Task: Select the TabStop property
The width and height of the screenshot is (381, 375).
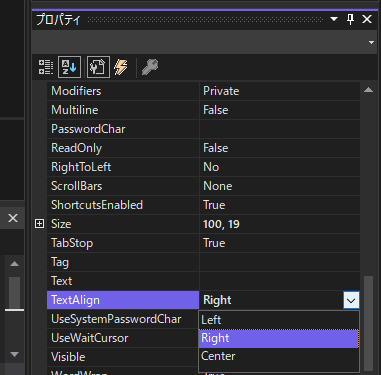Action: click(123, 243)
